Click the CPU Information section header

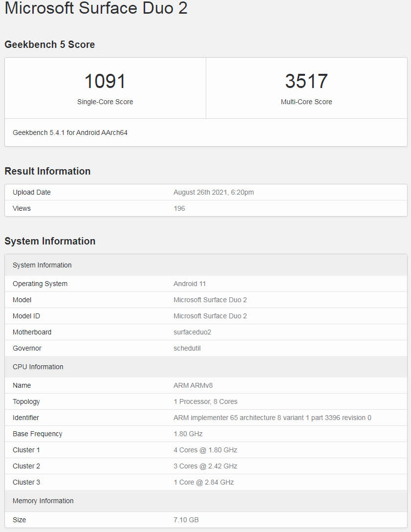tap(206, 367)
